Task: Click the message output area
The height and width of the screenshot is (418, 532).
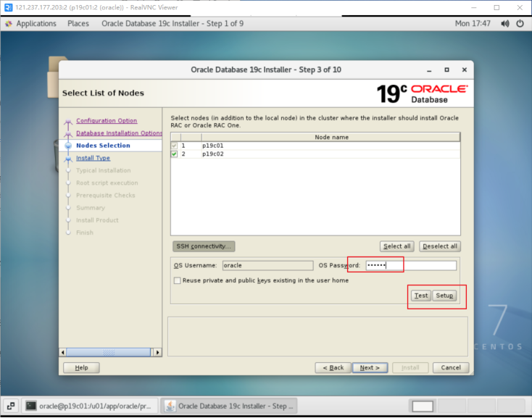Action: (317, 336)
